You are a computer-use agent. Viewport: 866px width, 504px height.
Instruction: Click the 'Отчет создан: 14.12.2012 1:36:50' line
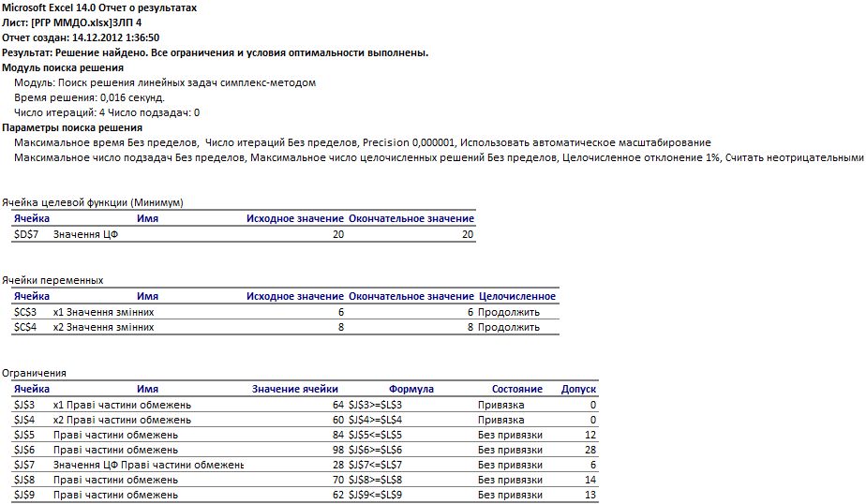coord(81,37)
